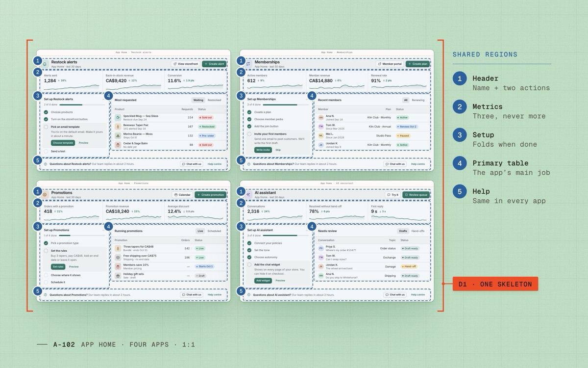Click the Review queue button

point(416,195)
